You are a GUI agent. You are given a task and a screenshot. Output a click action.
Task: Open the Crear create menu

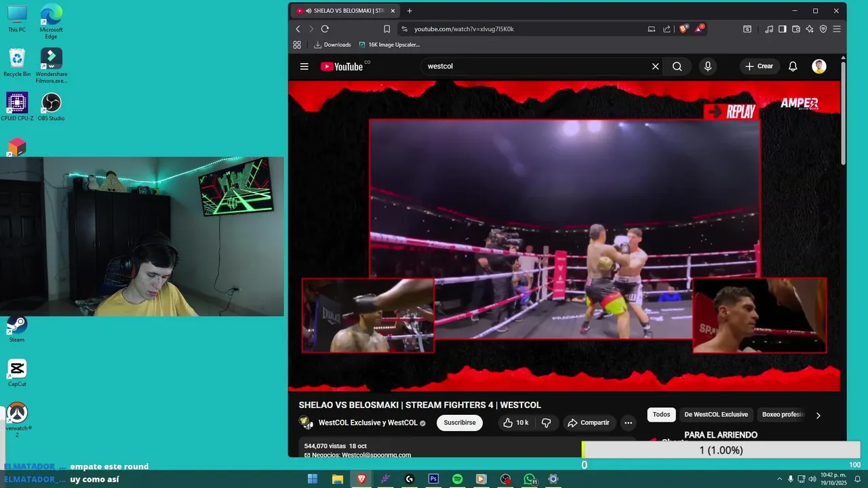[x=759, y=66]
